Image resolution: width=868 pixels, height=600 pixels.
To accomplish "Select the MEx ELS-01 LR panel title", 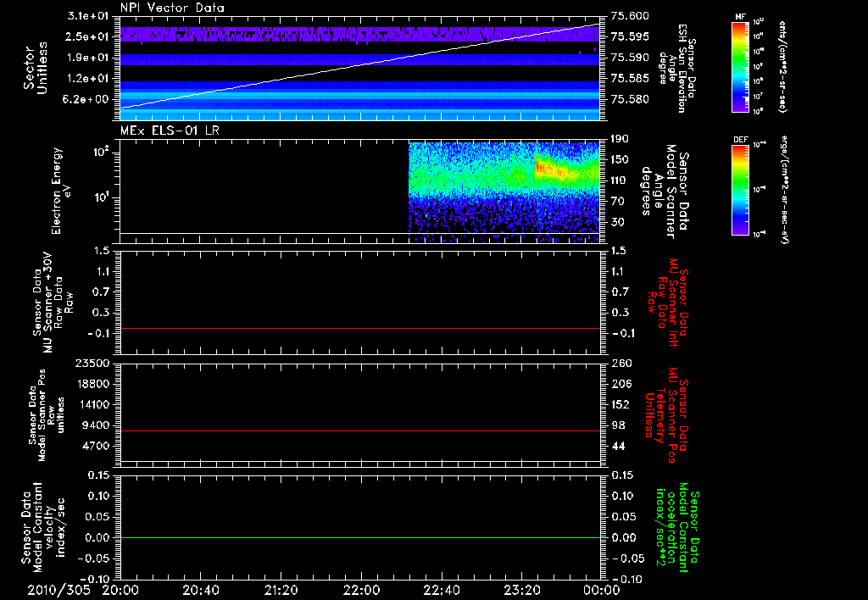I will tap(170, 128).
